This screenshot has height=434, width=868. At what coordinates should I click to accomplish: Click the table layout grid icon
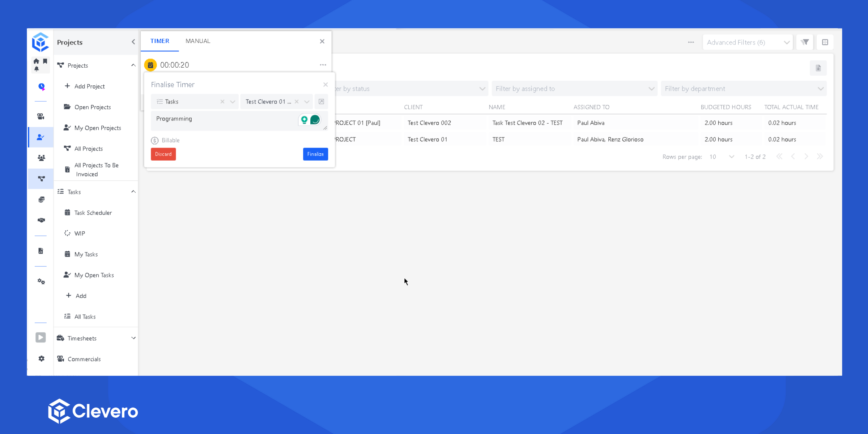[825, 42]
